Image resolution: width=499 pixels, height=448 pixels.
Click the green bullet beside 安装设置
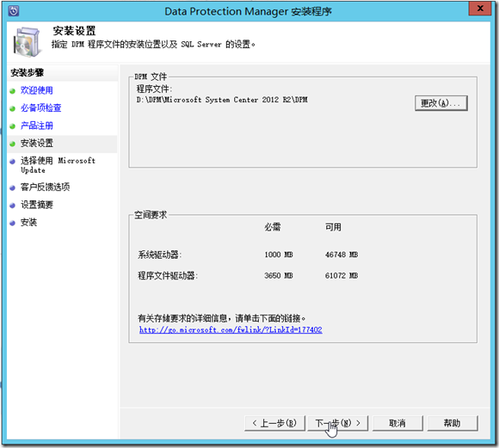12,144
